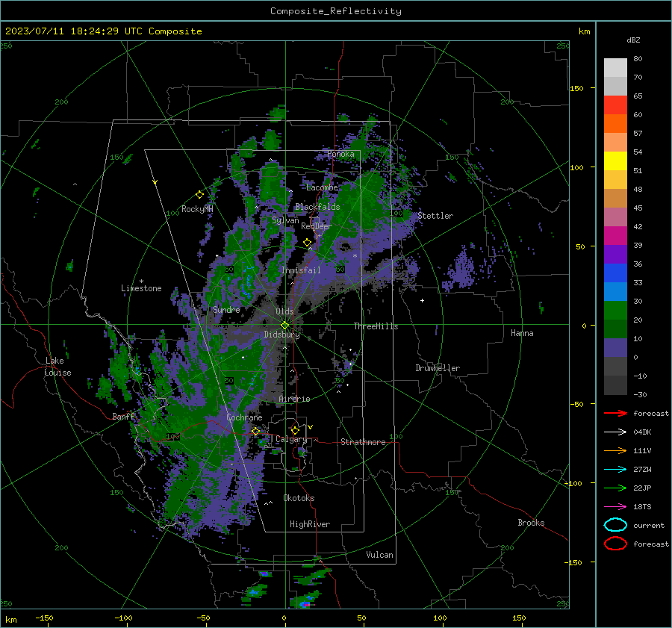Click the magenta 18TS arrow icon
The image size is (672, 628).
pyautogui.click(x=615, y=507)
